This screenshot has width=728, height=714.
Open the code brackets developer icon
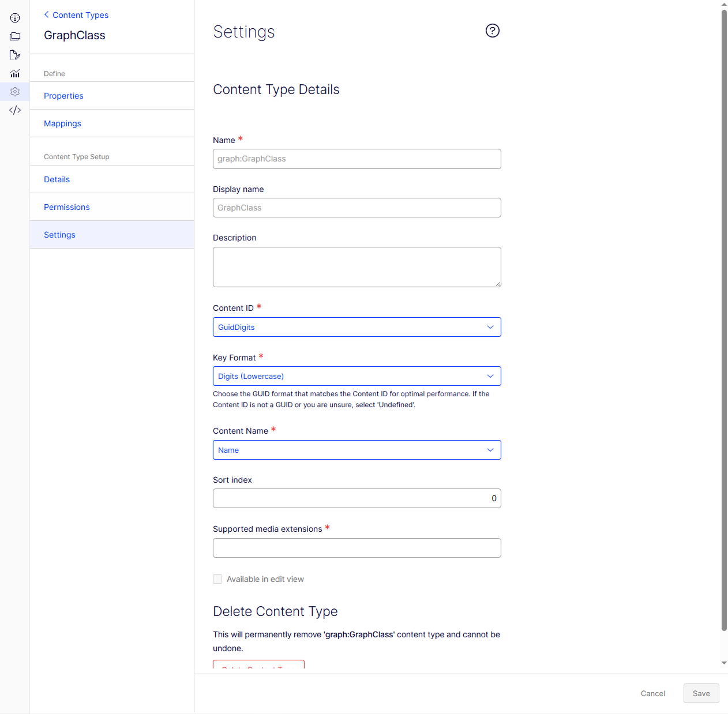point(15,110)
